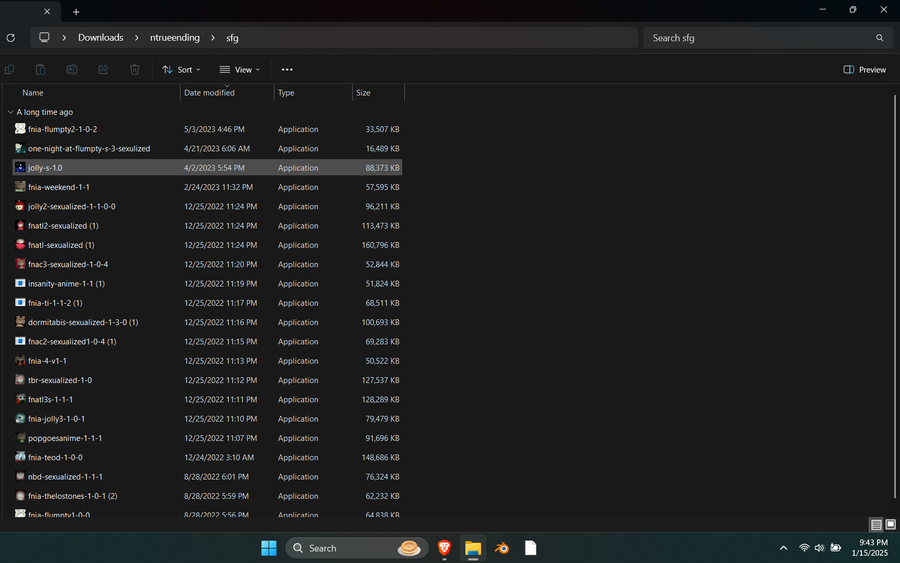Image resolution: width=900 pixels, height=563 pixels.
Task: Collapse the 'A long time ago' group
Action: (x=10, y=112)
